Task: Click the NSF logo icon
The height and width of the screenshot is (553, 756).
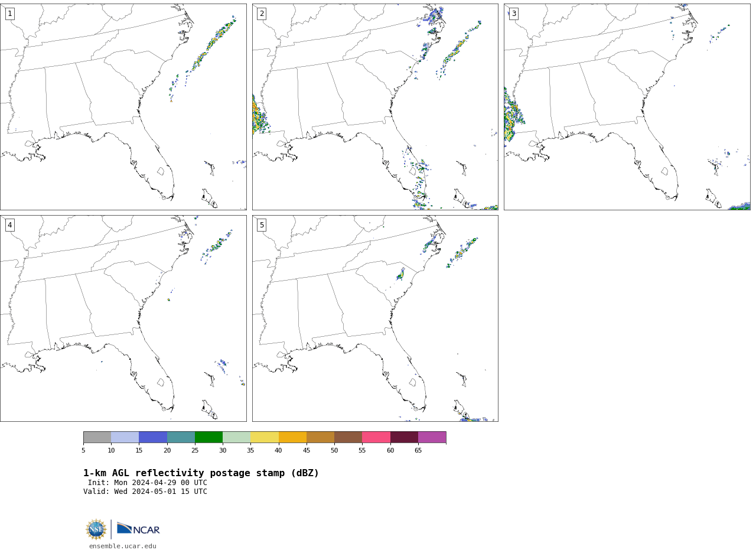Action: (96, 529)
